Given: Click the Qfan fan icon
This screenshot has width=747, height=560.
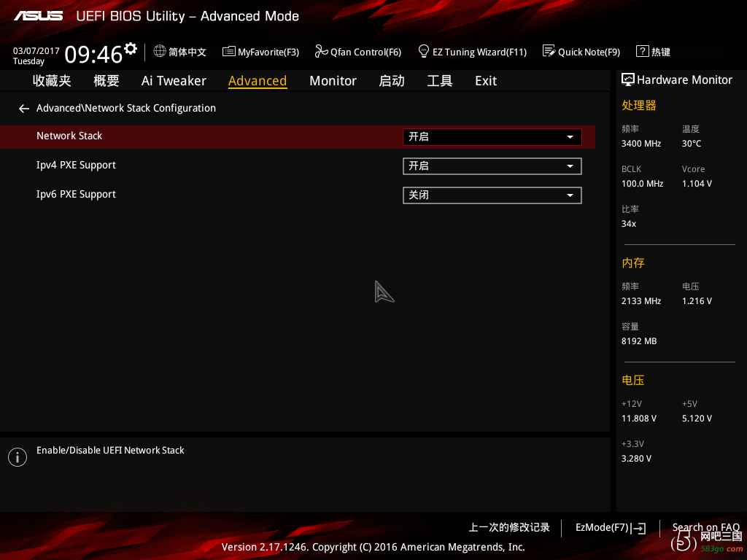Looking at the screenshot, I should (321, 51).
